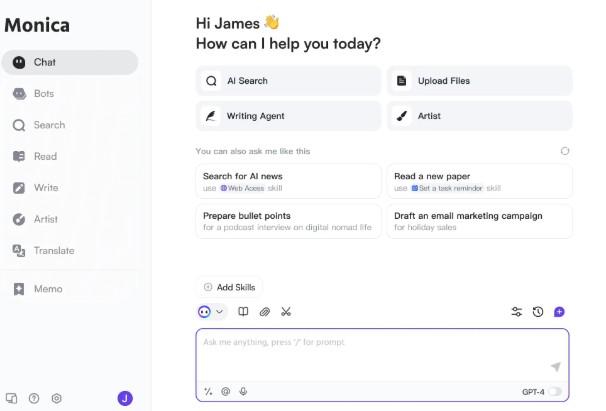
Task: Toggle the GPT-4 switch
Action: point(555,392)
